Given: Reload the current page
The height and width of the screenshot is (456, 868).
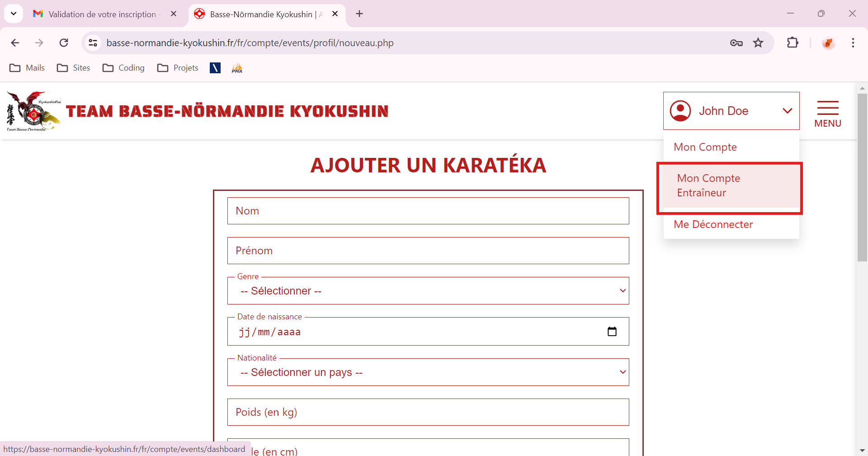Looking at the screenshot, I should point(64,43).
